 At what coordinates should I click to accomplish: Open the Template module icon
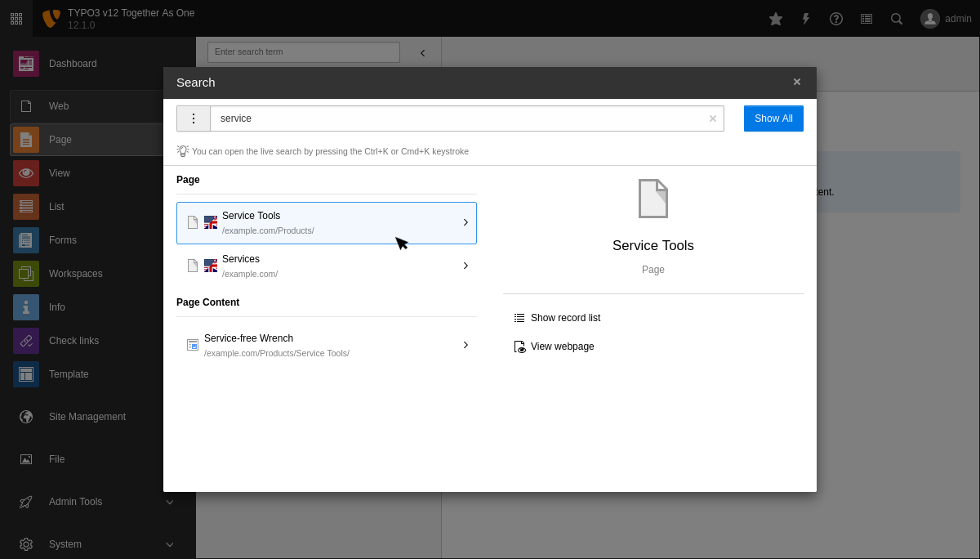[x=25, y=373]
